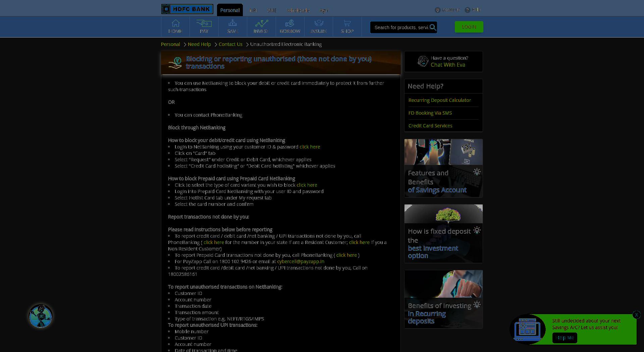Switch to the NRI tab

coord(253,10)
